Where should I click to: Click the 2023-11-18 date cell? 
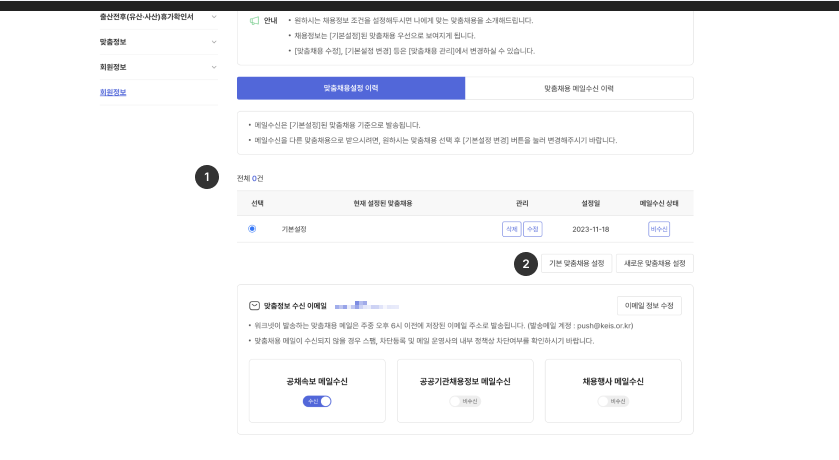[591, 229]
